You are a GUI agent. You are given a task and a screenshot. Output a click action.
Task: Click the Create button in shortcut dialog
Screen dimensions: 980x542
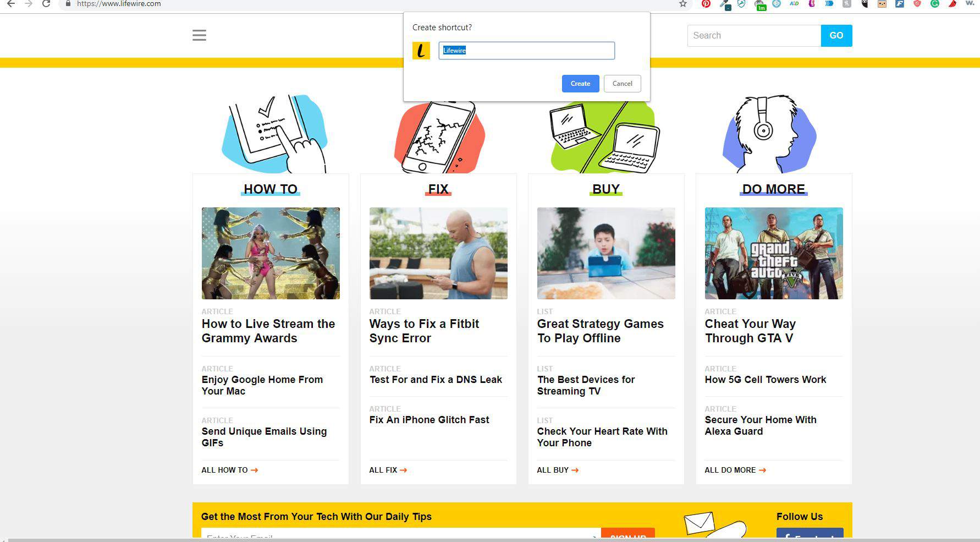click(x=580, y=84)
